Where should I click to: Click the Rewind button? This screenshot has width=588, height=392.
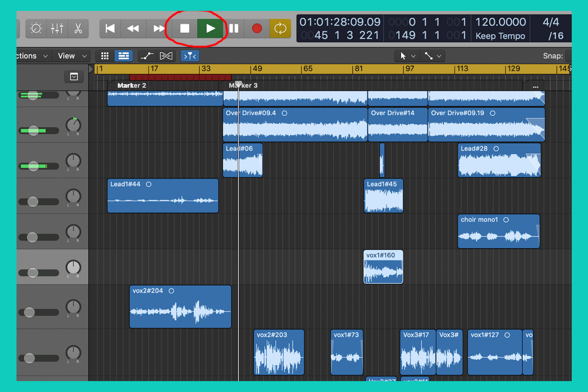pos(133,28)
